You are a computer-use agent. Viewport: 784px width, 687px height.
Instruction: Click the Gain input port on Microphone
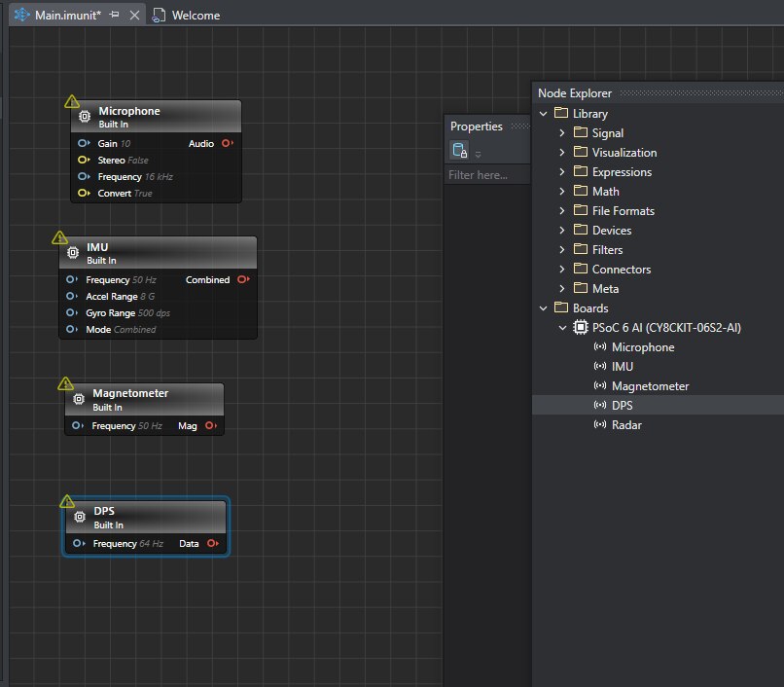(84, 144)
